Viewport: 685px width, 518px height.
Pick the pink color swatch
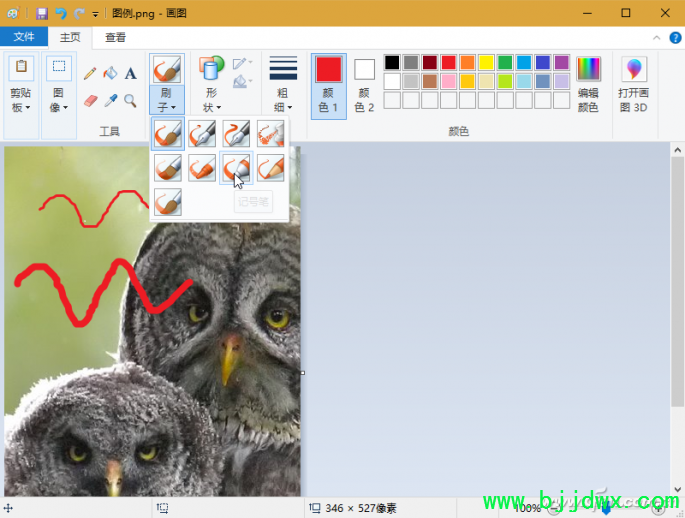(449, 81)
